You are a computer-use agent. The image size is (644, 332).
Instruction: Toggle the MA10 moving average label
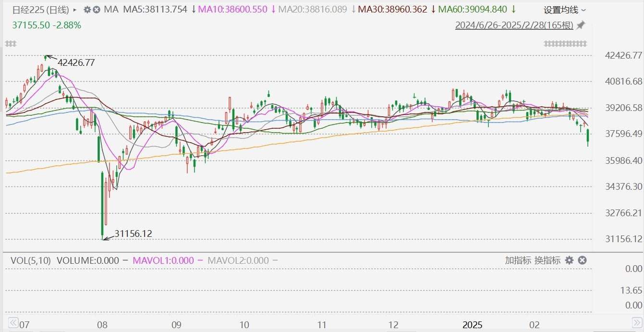click(x=235, y=10)
